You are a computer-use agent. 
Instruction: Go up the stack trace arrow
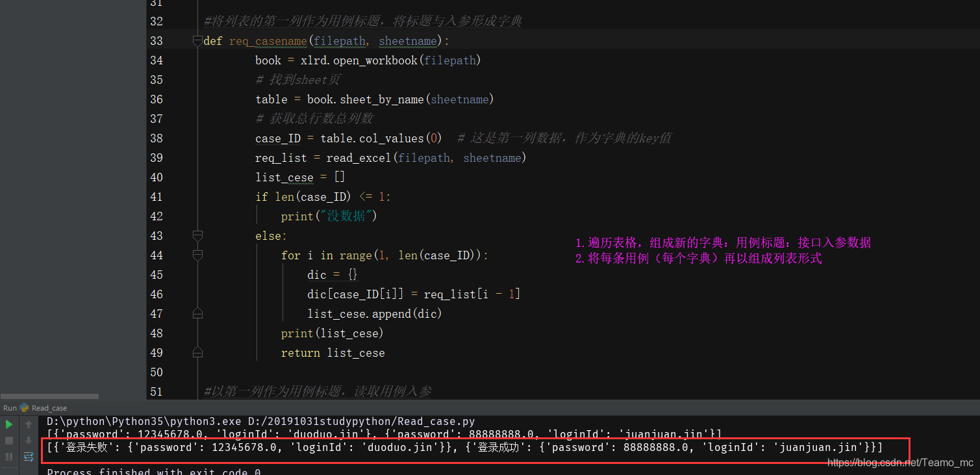click(x=29, y=424)
